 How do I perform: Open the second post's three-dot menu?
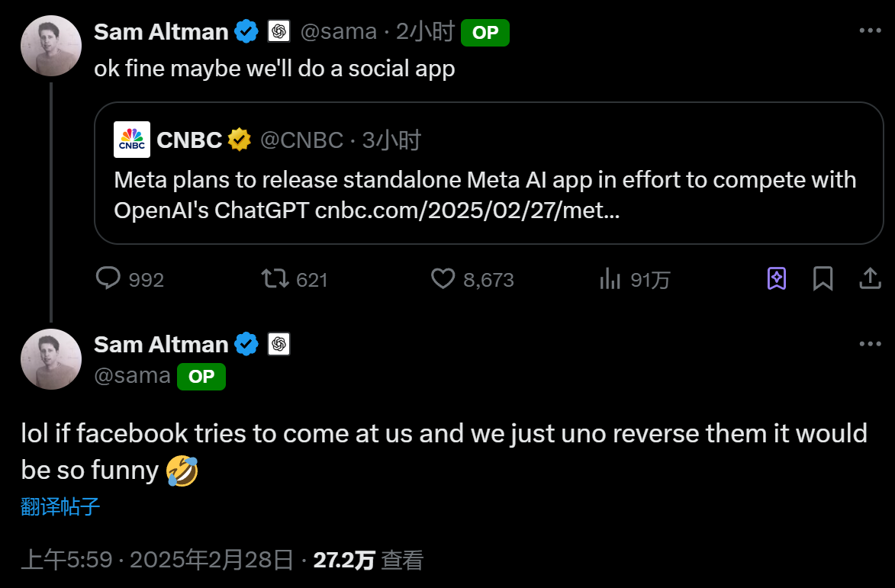click(870, 344)
